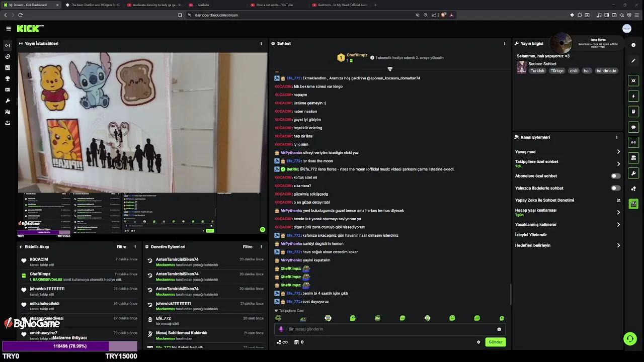Click the shop icon showing 0

coord(299,342)
